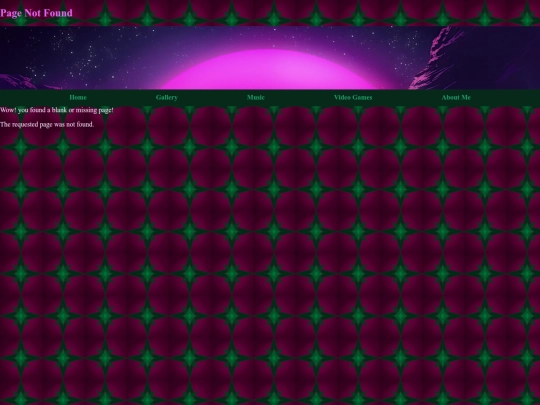Viewport: 540px width, 405px height.
Task: Visit the Video Games page
Action: pos(353,97)
